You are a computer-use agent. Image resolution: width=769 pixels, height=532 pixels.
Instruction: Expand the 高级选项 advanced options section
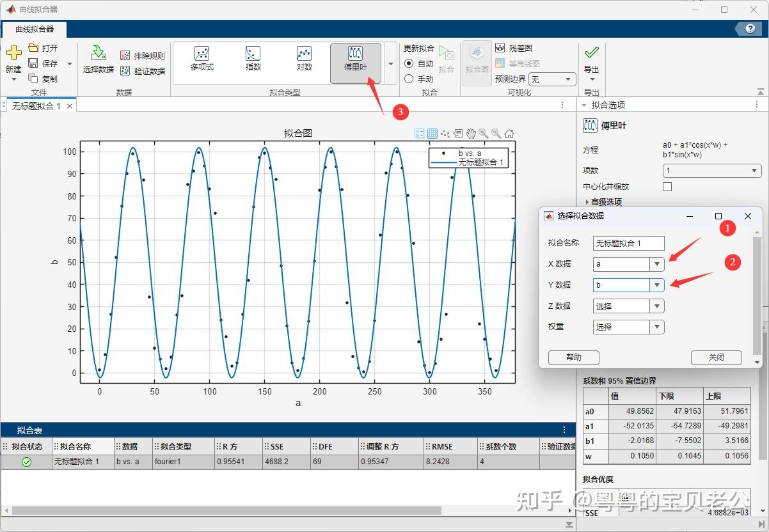604,201
